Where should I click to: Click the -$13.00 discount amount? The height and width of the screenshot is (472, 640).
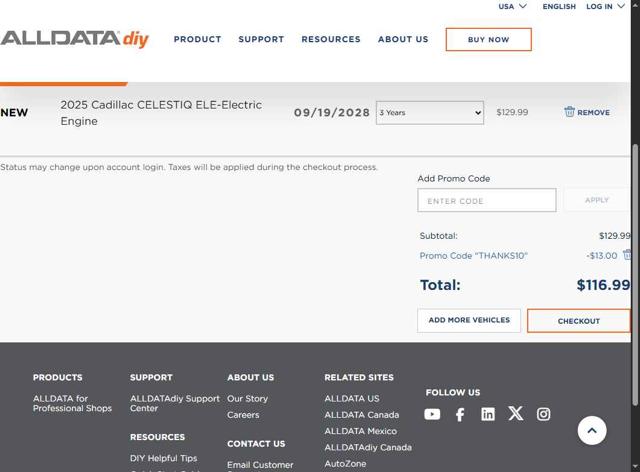tap(602, 256)
